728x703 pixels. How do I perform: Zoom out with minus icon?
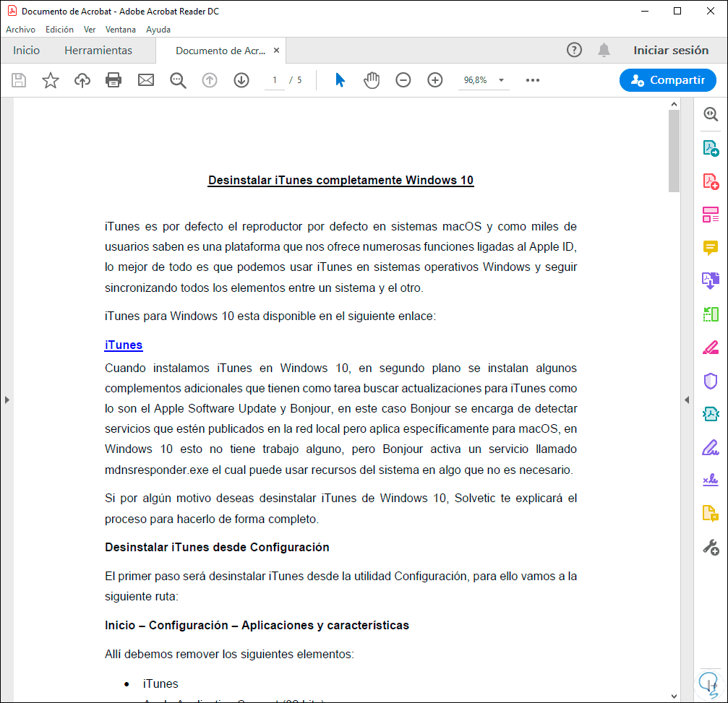point(403,80)
